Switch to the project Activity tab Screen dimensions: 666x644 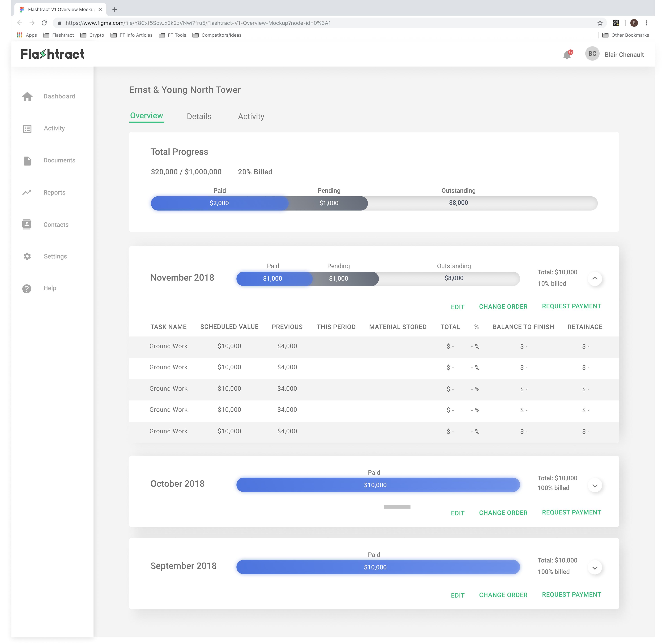coord(251,116)
